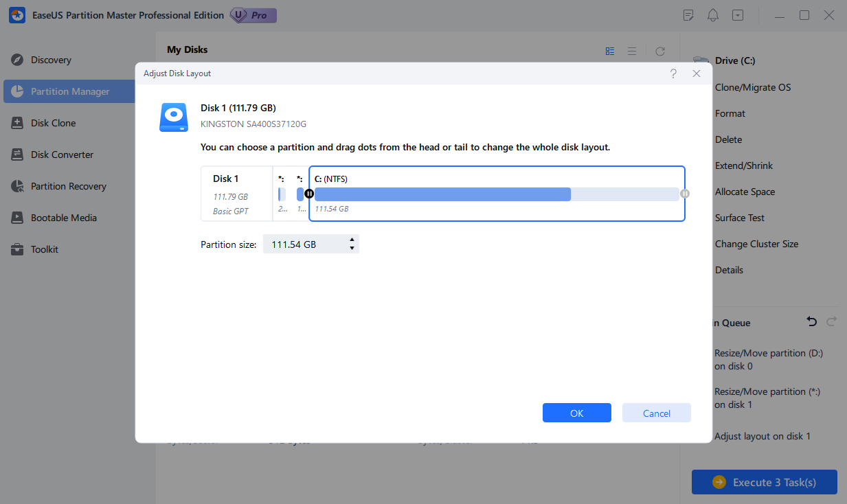847x504 pixels.
Task: Select the first small unnamed partition
Action: 282,194
